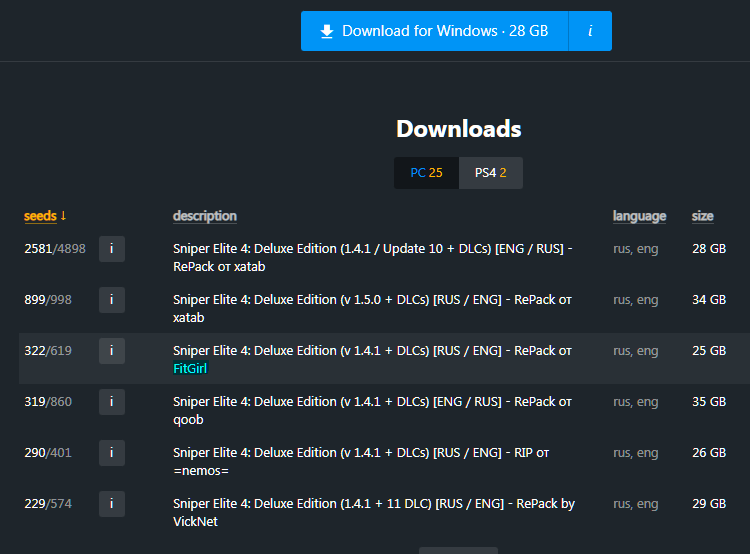Click the 229/574 seeds value
Image resolution: width=750 pixels, height=554 pixels.
(48, 504)
